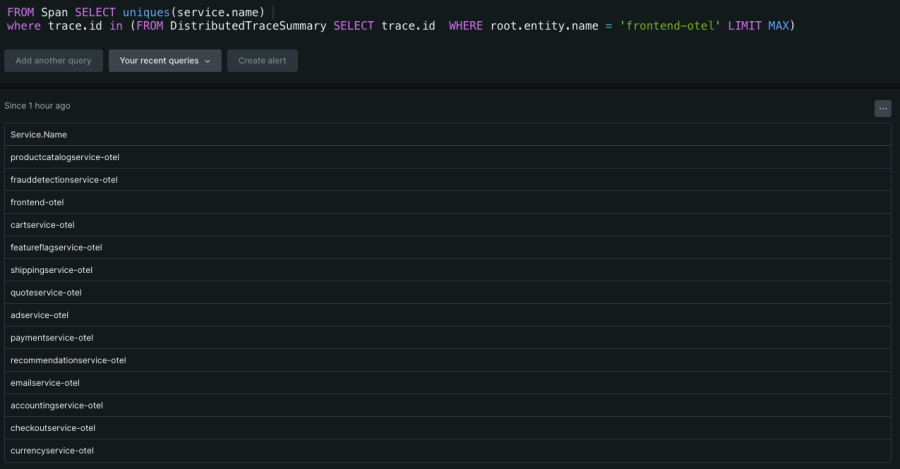Click the Add another query button
Viewport: 900px width, 469px height.
(x=53, y=61)
